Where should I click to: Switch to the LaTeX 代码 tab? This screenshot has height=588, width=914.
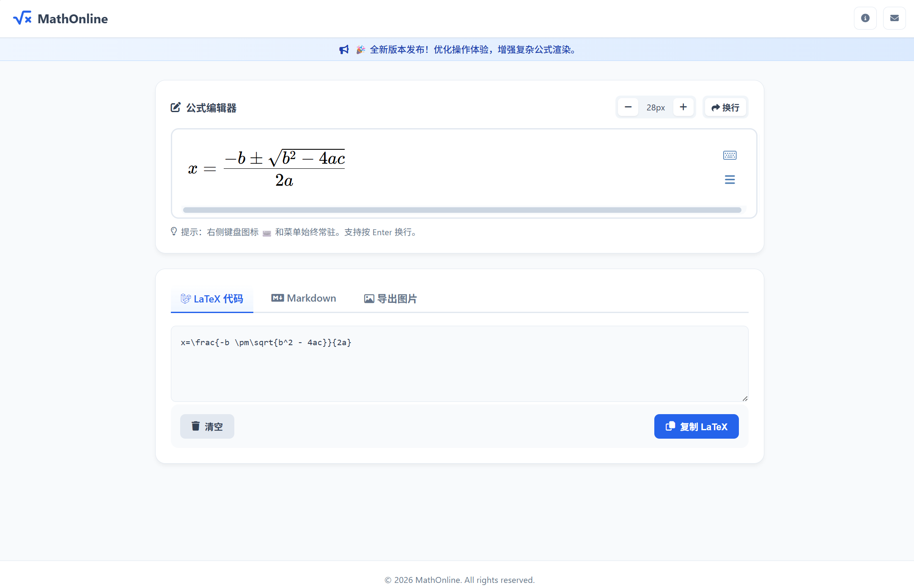pos(212,299)
